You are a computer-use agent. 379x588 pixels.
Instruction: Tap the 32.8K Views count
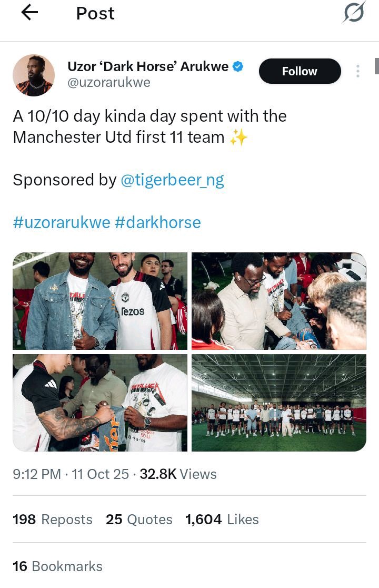click(x=178, y=474)
